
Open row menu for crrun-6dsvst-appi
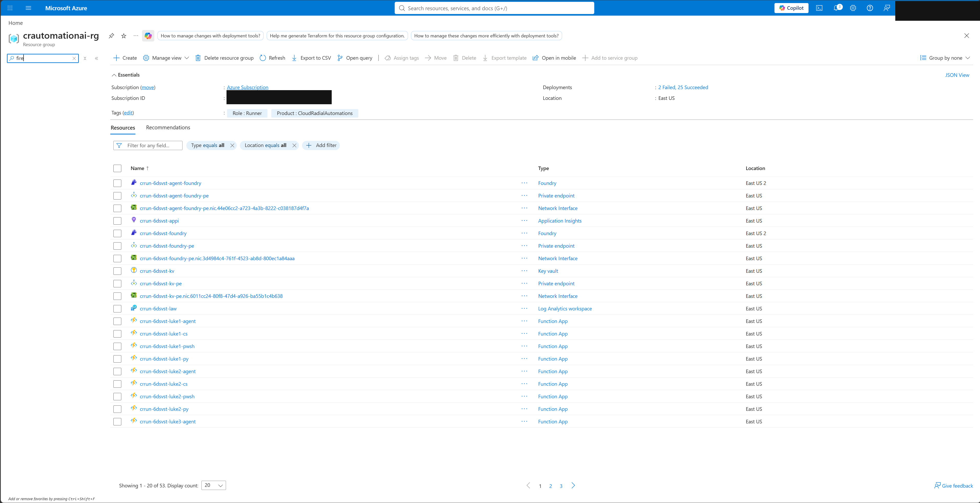click(524, 221)
